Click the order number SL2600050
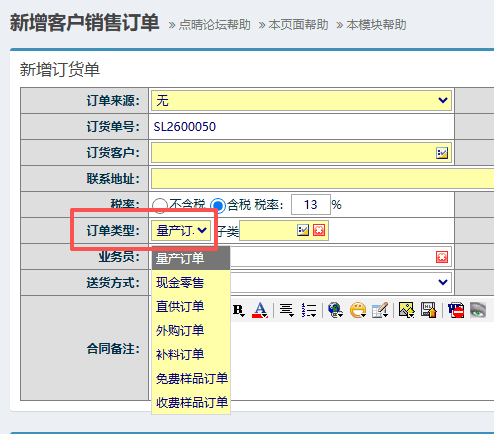This screenshot has width=494, height=434. click(185, 127)
